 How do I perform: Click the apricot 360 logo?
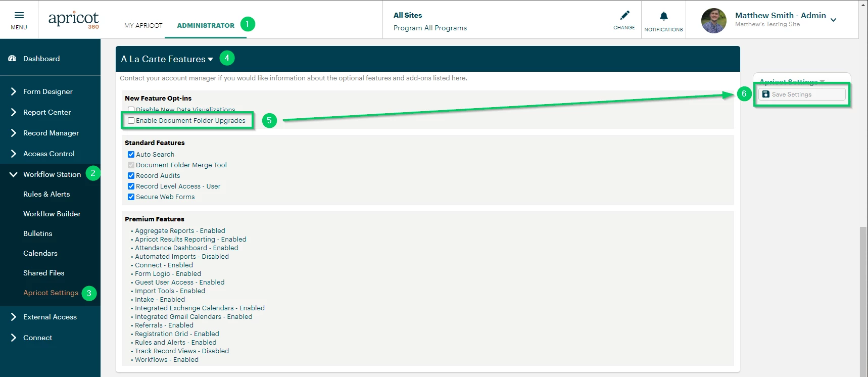(74, 20)
